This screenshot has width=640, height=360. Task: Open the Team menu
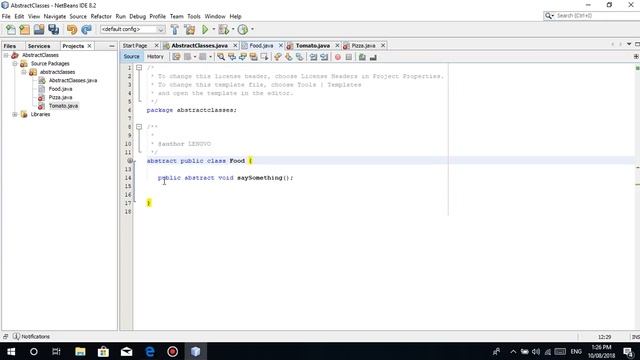coord(177,16)
